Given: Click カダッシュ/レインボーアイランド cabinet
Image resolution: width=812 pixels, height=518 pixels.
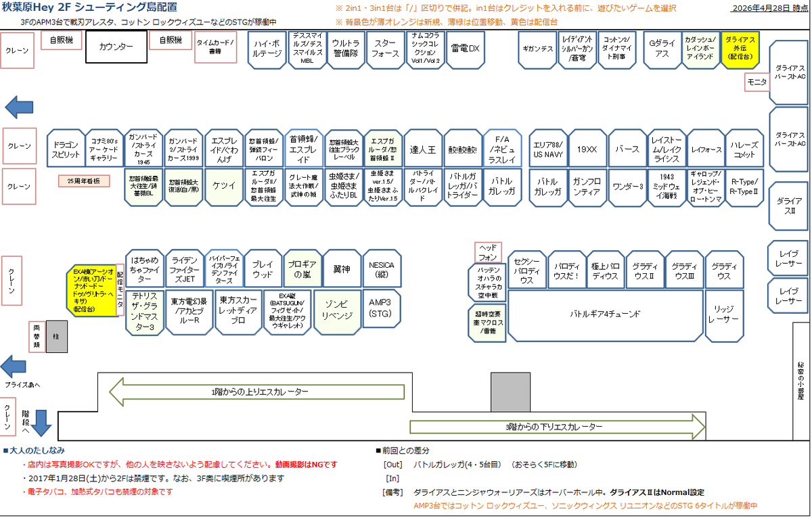Looking at the screenshot, I should 701,49.
